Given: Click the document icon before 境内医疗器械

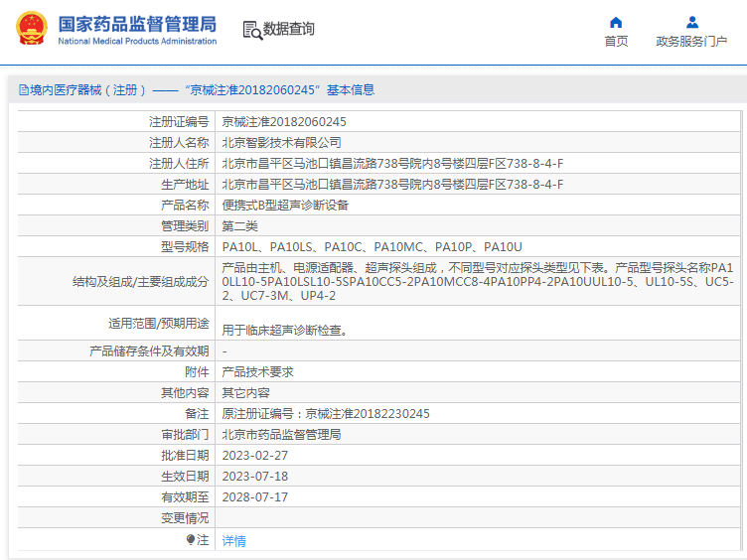Looking at the screenshot, I should (x=23, y=90).
